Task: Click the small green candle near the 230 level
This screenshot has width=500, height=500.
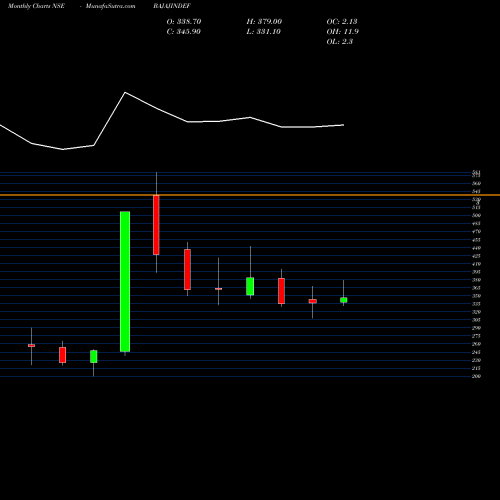Action: (94, 356)
